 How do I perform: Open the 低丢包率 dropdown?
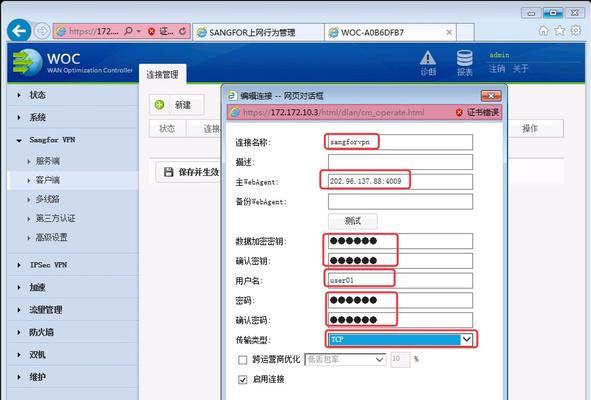[x=345, y=360]
